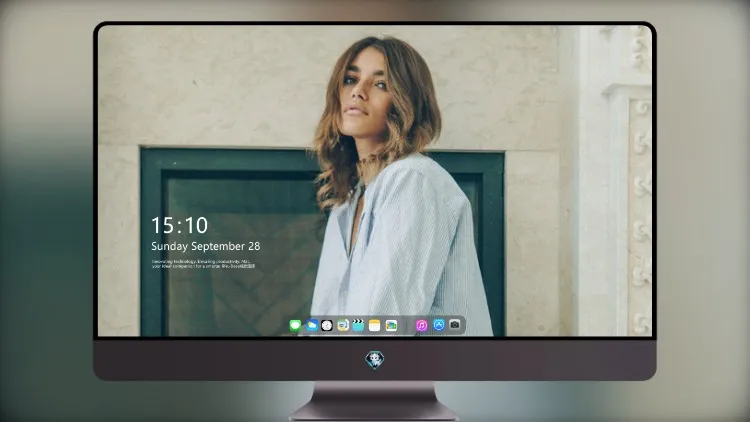
Task: Click the 15:10 clock widget
Action: tap(180, 225)
